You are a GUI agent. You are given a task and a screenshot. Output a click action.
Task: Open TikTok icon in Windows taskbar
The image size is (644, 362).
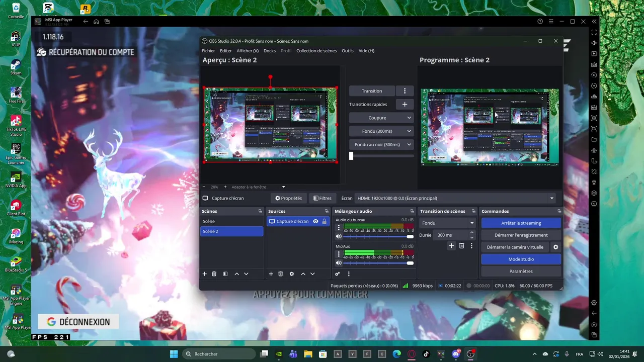426,354
